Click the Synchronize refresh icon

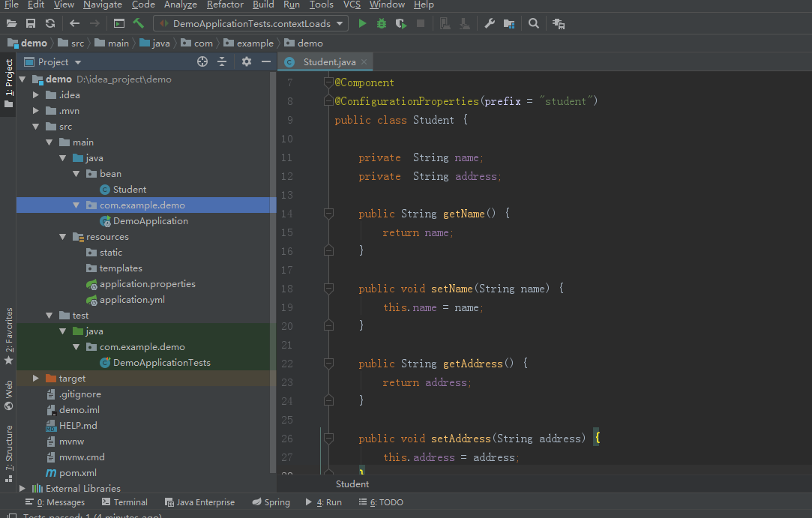[x=50, y=23]
